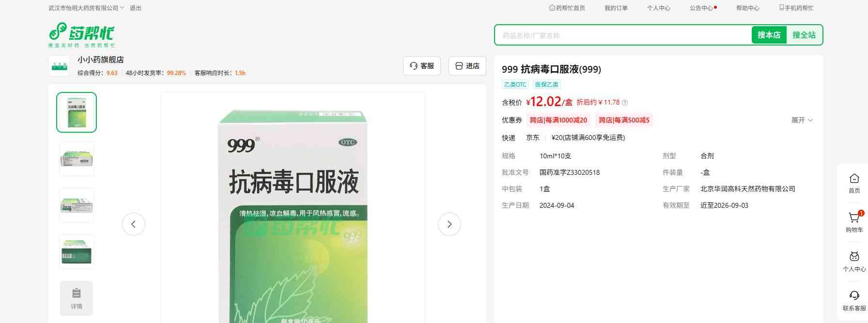Click the 详情 details icon below thumbnails
Screen dimensions: 868x323
point(77,298)
